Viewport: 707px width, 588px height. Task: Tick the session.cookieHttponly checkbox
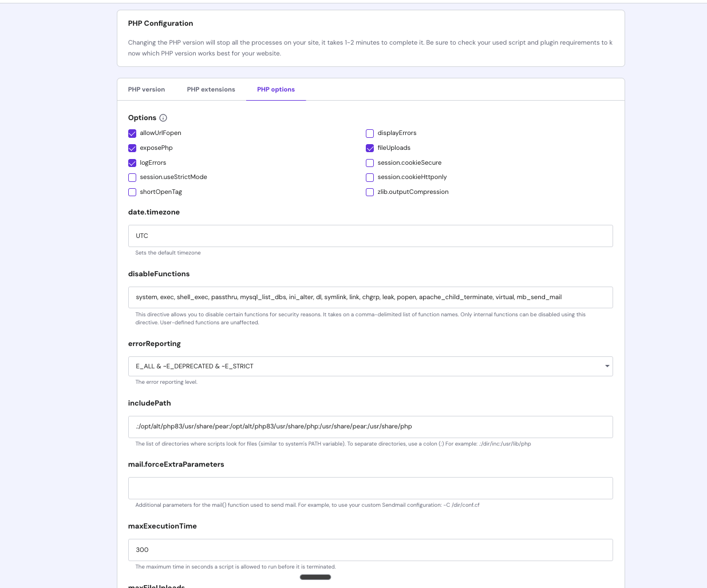coord(370,177)
